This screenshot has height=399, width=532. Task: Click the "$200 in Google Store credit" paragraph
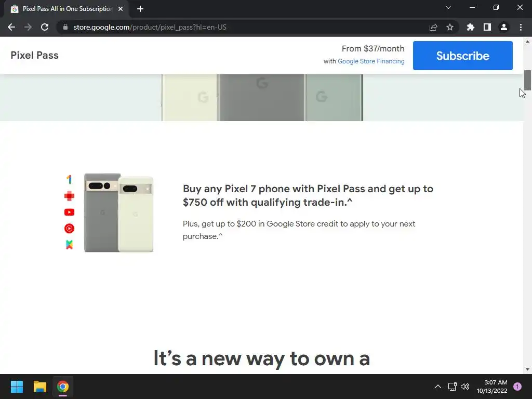point(299,230)
